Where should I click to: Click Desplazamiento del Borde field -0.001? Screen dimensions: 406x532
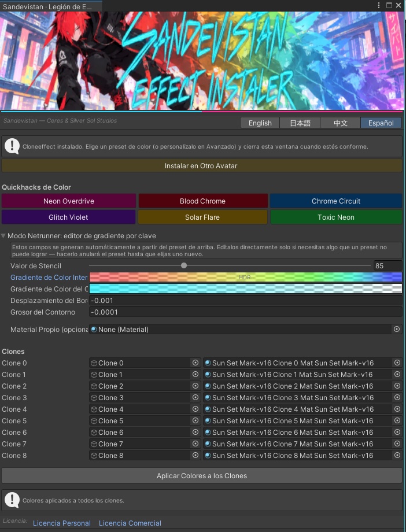245,300
